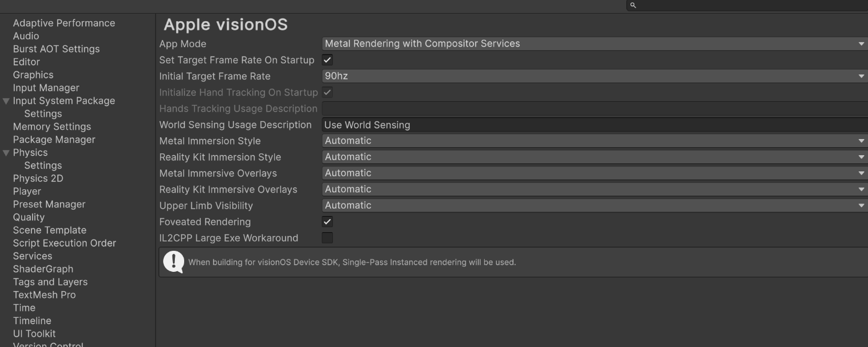This screenshot has width=868, height=347.
Task: Select UI Toolkit settings
Action: [x=34, y=334]
